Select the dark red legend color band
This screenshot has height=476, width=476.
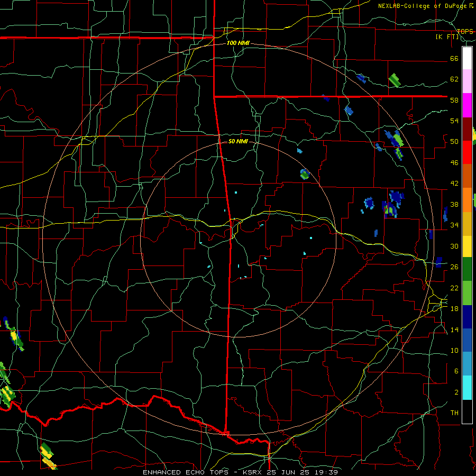point(467,129)
